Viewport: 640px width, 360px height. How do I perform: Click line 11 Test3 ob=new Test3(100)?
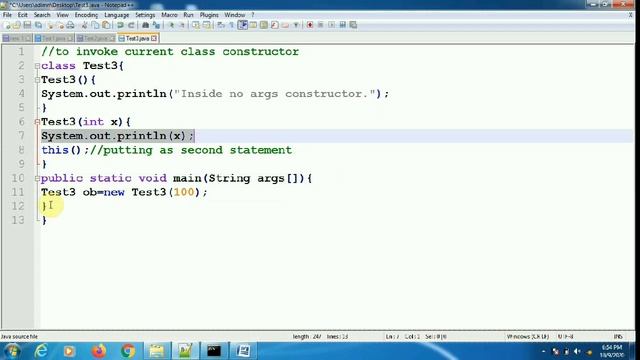(124, 192)
